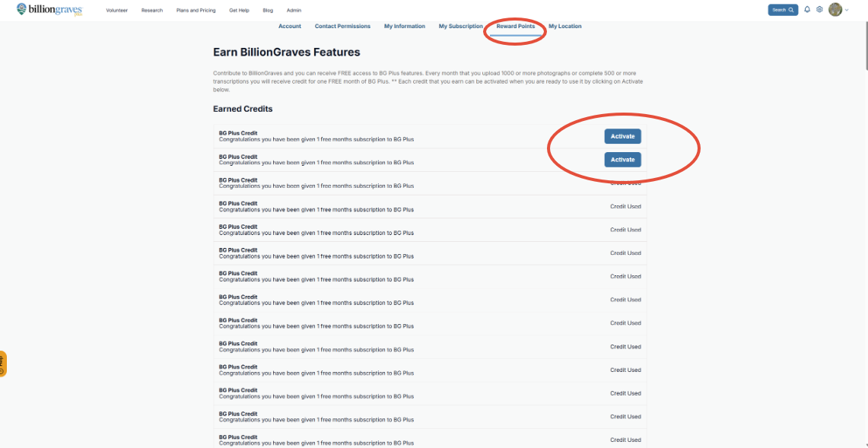
Task: Open the Admin menu
Action: (294, 11)
